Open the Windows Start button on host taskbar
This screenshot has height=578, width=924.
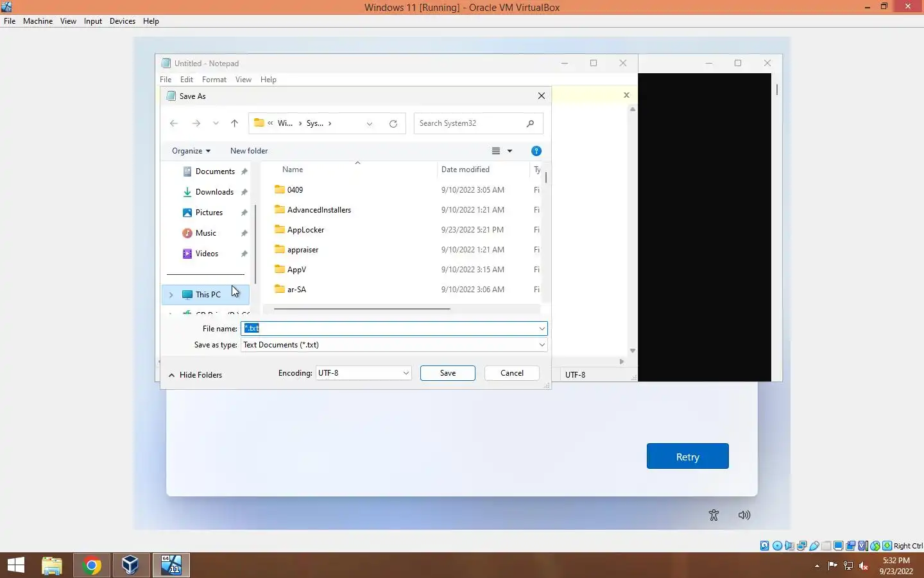point(16,565)
